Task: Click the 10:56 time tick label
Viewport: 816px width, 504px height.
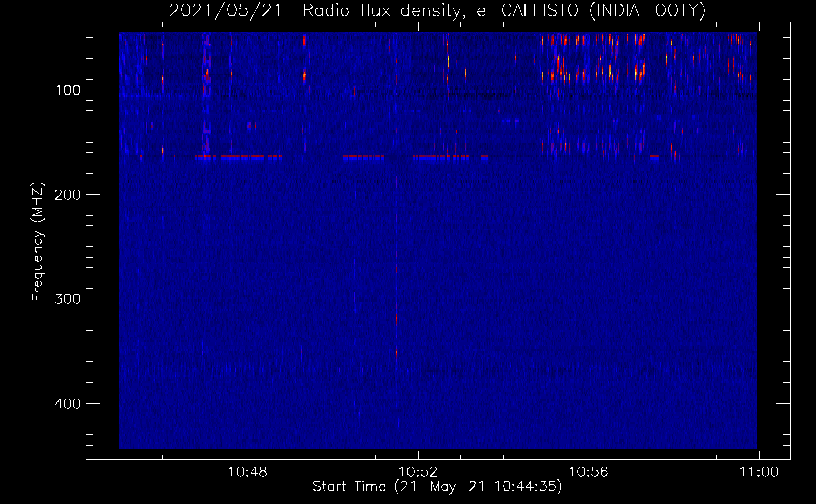Action: pos(589,472)
